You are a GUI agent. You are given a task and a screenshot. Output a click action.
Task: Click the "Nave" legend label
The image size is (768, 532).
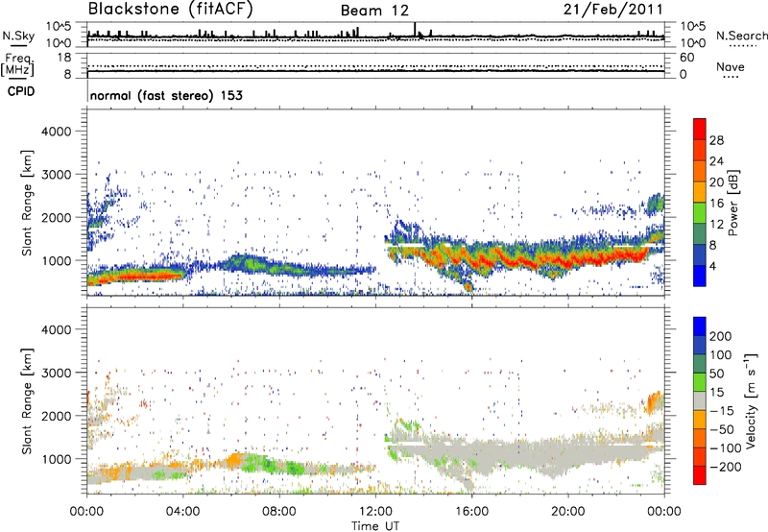pos(731,66)
